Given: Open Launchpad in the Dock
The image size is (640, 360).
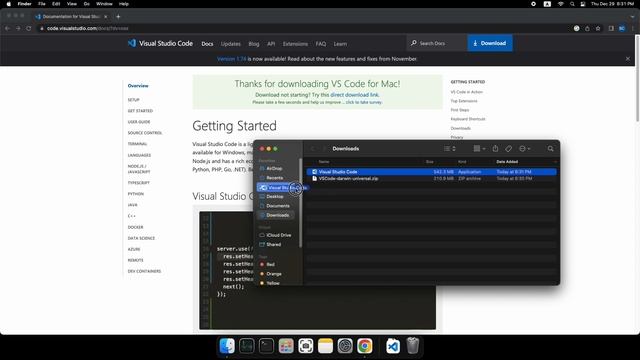Looking at the screenshot, I should coord(286,346).
